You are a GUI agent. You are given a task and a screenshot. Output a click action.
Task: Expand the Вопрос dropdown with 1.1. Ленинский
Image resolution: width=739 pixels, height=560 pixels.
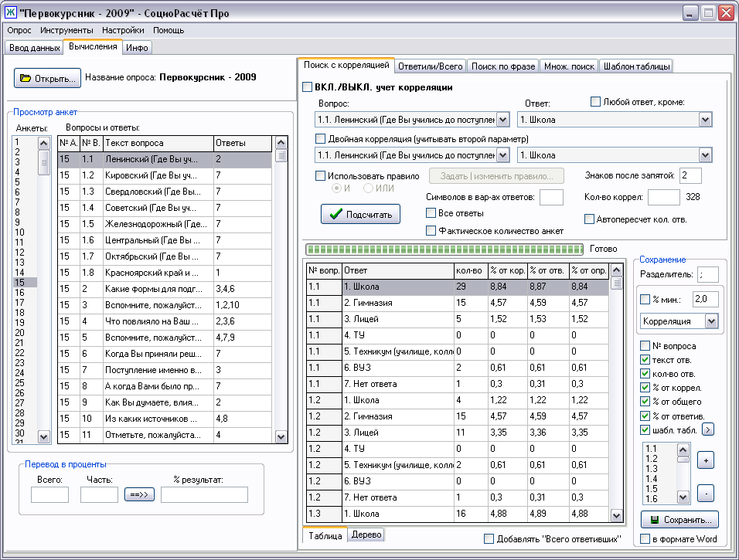[x=502, y=120]
